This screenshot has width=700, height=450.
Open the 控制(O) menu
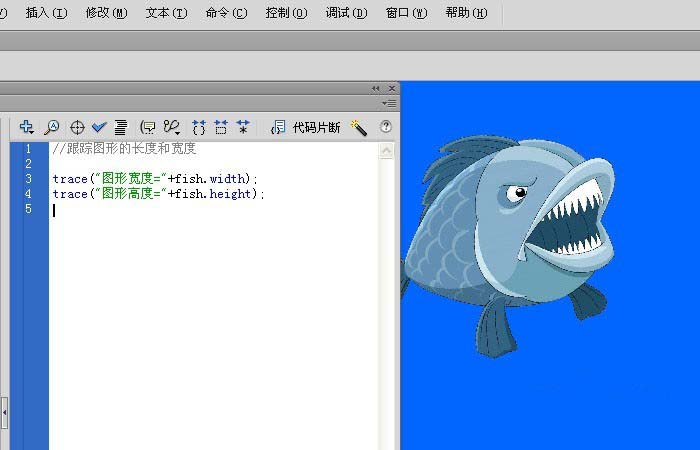tap(286, 13)
